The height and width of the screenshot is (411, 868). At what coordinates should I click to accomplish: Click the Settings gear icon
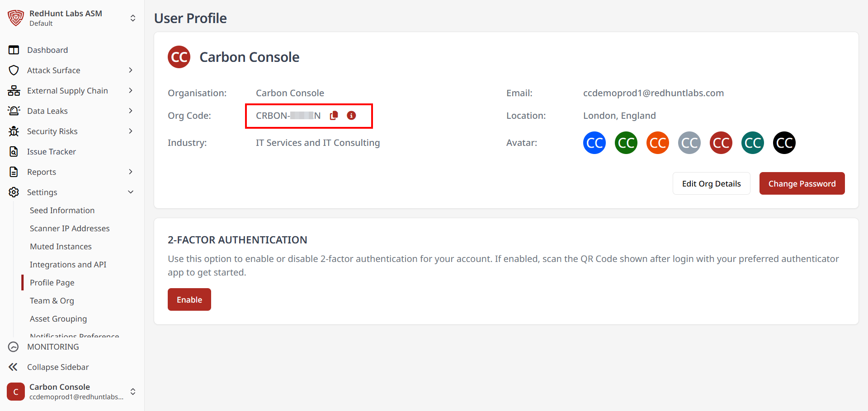(14, 192)
